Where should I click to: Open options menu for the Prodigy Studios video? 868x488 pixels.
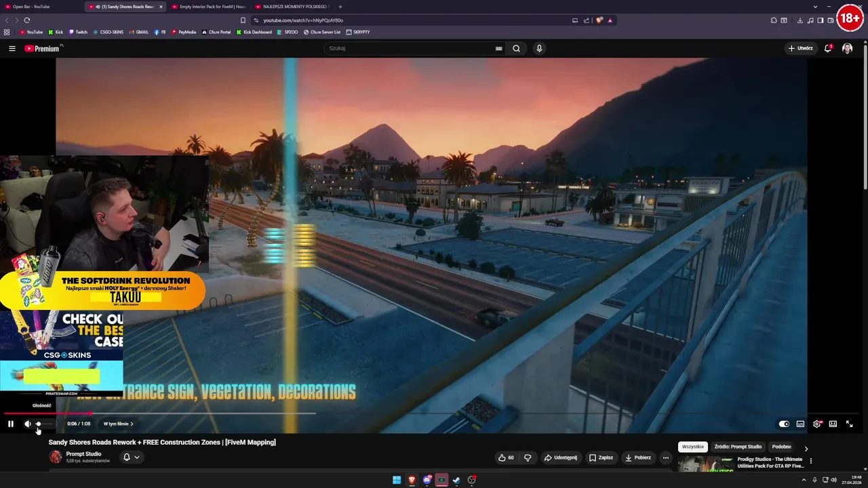coord(810,461)
